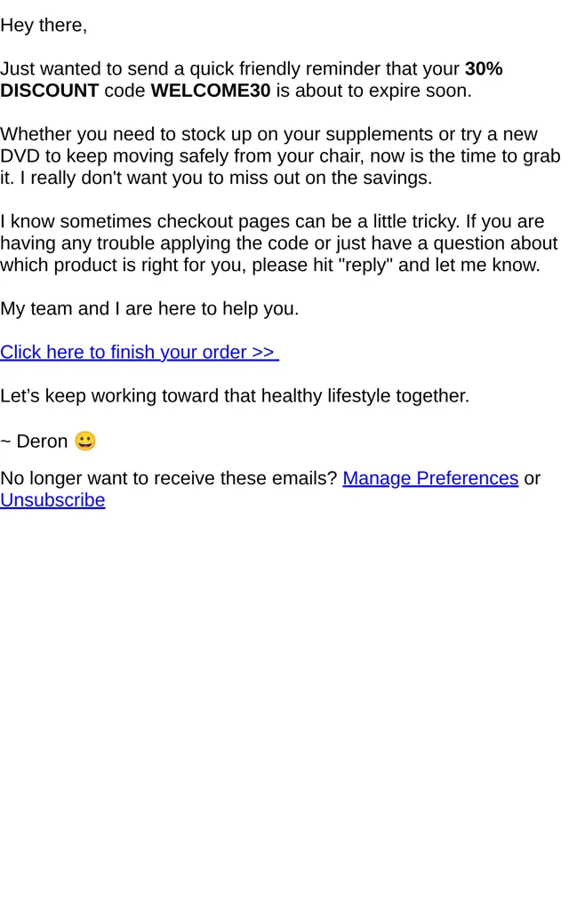569x924 pixels.
Task: Click the '>>' arrows ending the order link
Action: (262, 352)
